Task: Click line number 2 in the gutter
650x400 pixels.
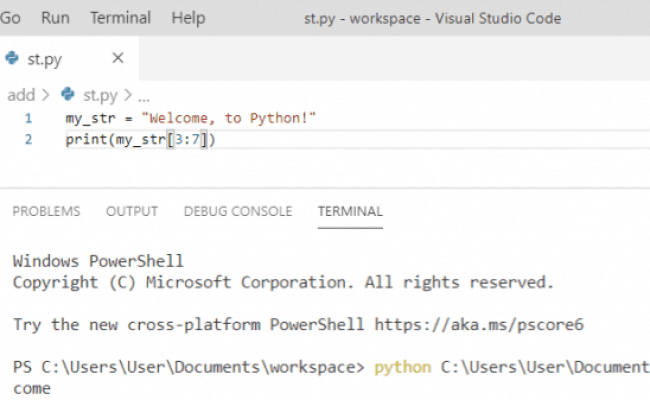Action: click(x=28, y=139)
